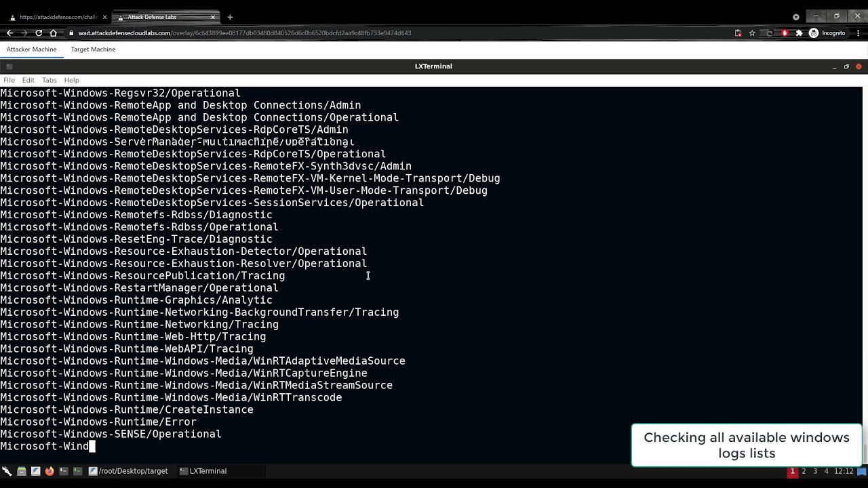Click the Microsoft-Windows-Remotefs-Rdbss/Diagnostic line

(x=136, y=215)
